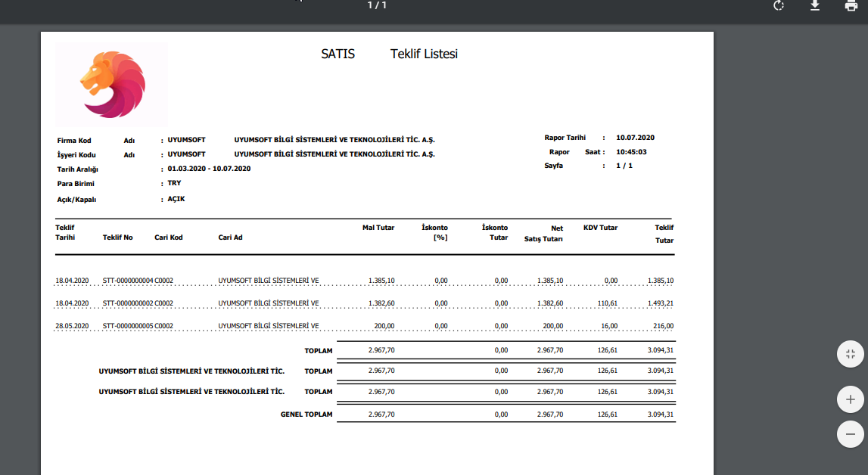868x475 pixels.
Task: Click the 1.493,21 teklif tutar value
Action: (660, 303)
